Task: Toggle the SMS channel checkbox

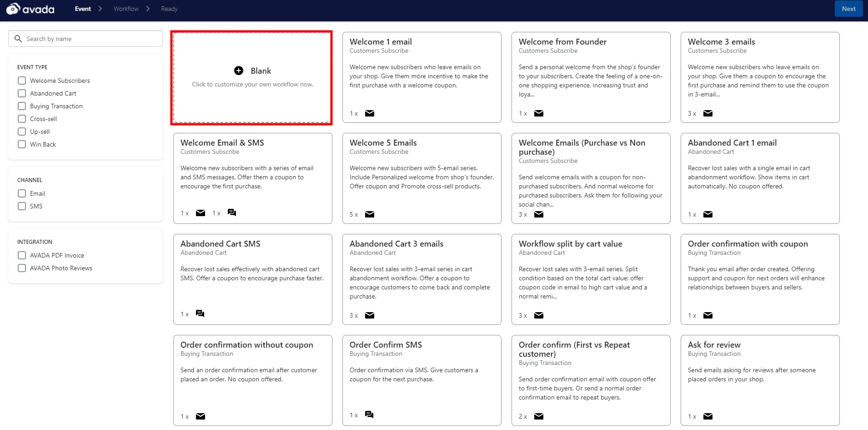Action: click(x=22, y=206)
